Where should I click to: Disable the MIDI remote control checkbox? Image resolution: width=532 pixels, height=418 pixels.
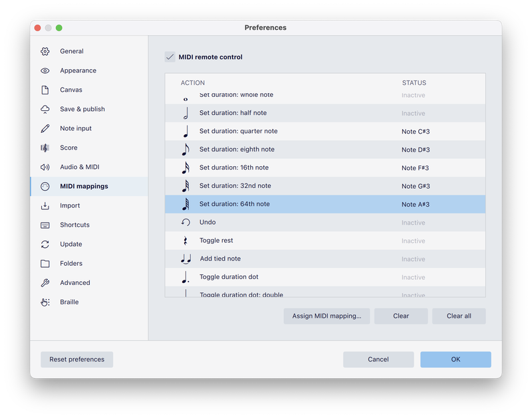pos(170,57)
